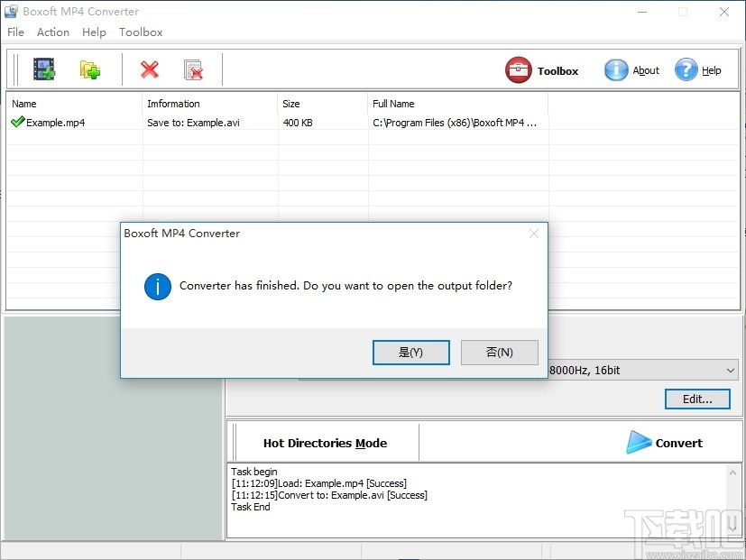This screenshot has height=560, width=746.
Task: Click the info icon in the dialog
Action: click(157, 286)
